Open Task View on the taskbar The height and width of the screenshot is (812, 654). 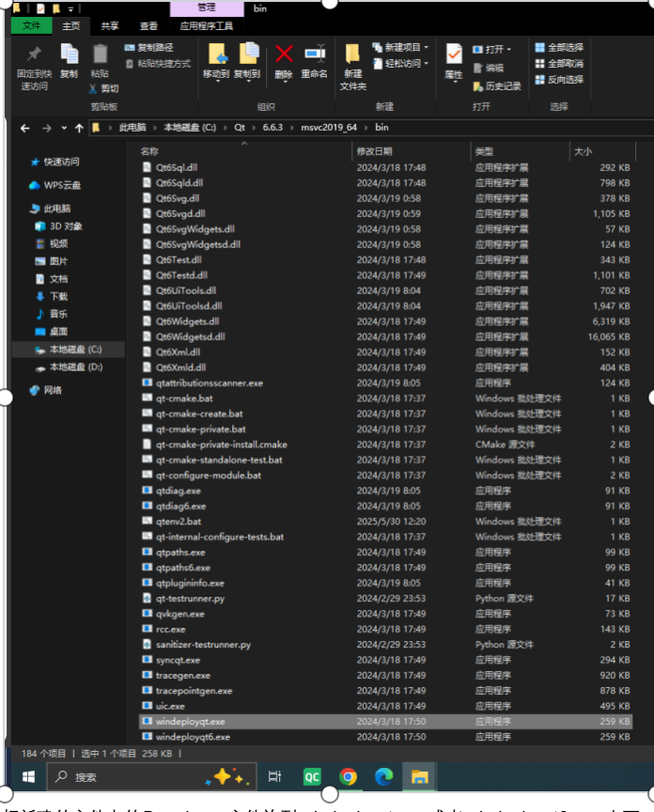tap(275, 777)
